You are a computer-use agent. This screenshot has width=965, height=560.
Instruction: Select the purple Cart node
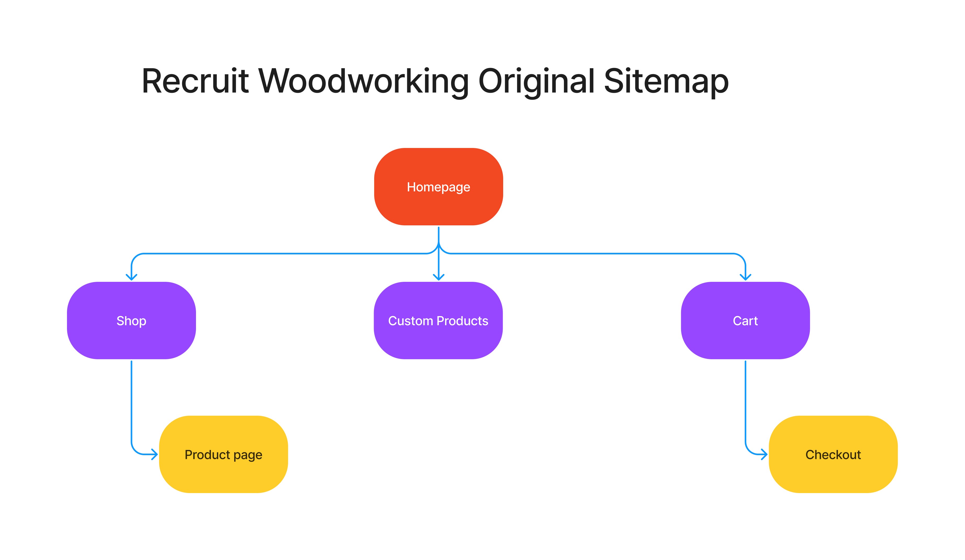pos(745,321)
